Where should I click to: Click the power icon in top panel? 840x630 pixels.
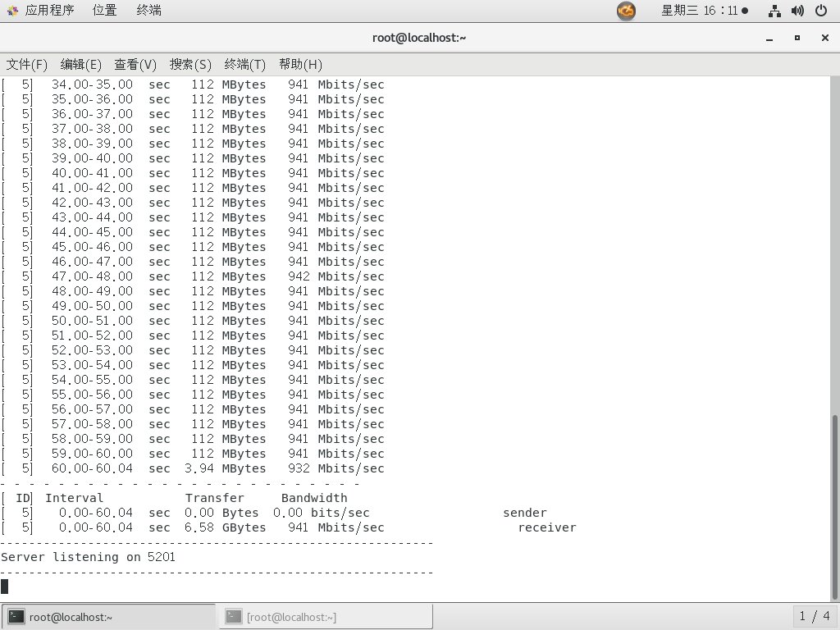click(x=821, y=11)
